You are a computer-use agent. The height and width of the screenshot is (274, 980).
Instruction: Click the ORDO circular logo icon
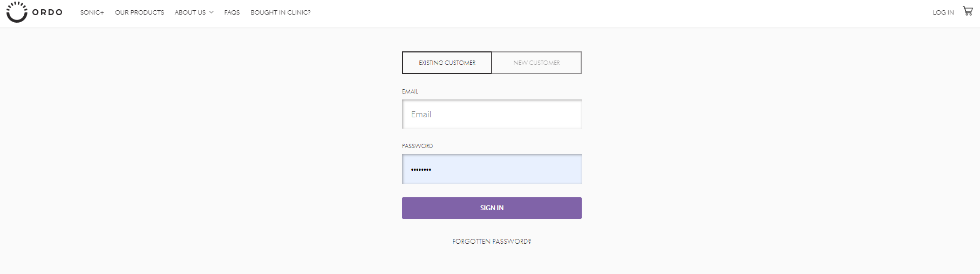click(17, 12)
